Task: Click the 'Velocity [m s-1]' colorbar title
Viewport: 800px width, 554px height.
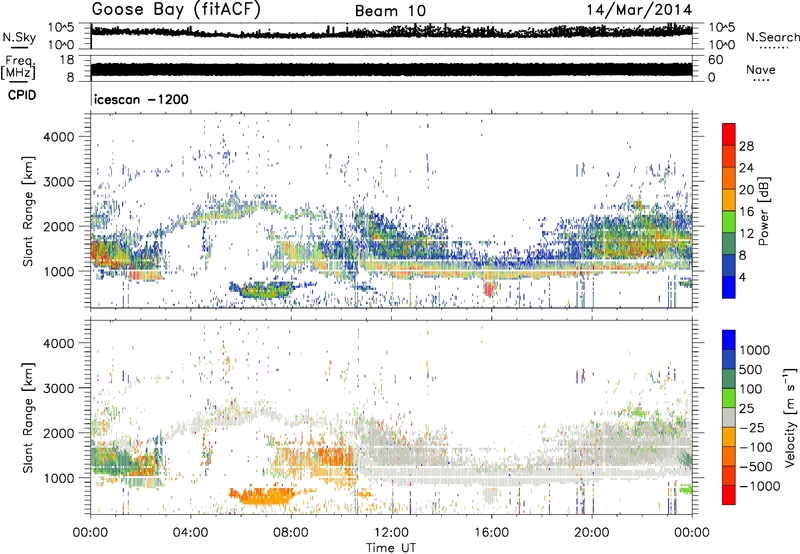Action: tap(790, 417)
